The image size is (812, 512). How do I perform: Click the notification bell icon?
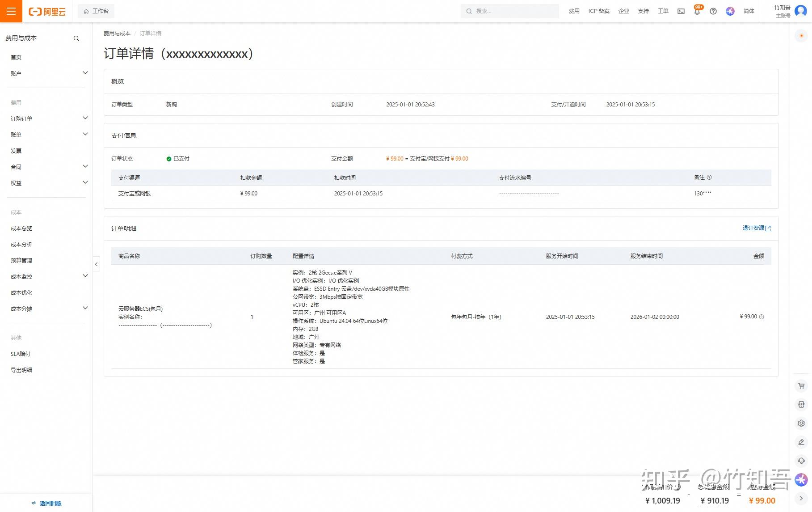point(697,11)
